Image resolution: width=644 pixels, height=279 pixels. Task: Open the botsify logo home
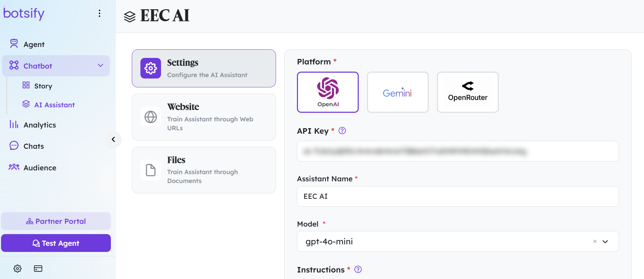coord(24,13)
